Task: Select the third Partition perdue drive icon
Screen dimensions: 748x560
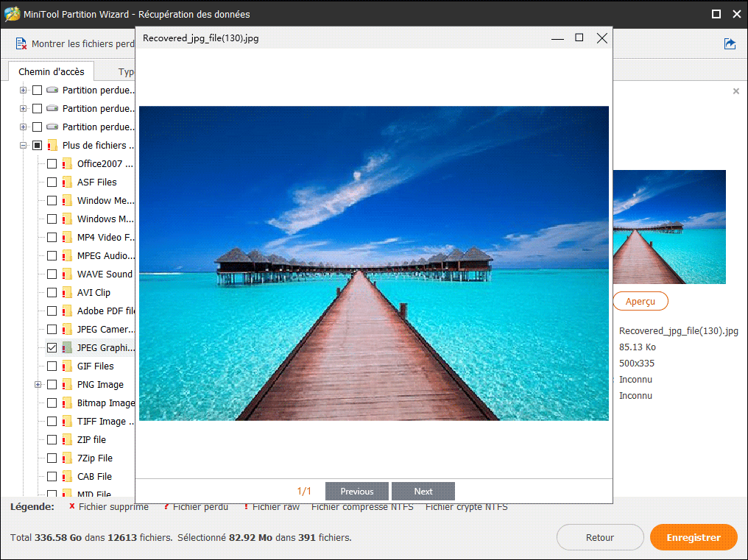Action: point(52,127)
